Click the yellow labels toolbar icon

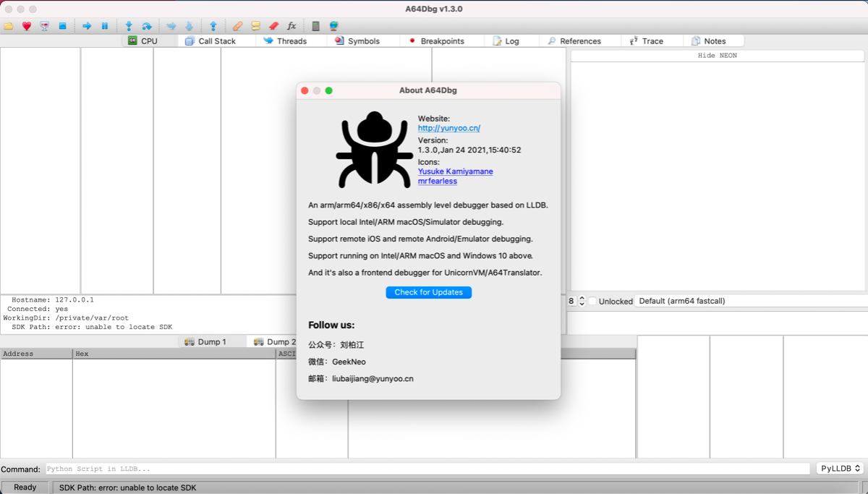(255, 26)
